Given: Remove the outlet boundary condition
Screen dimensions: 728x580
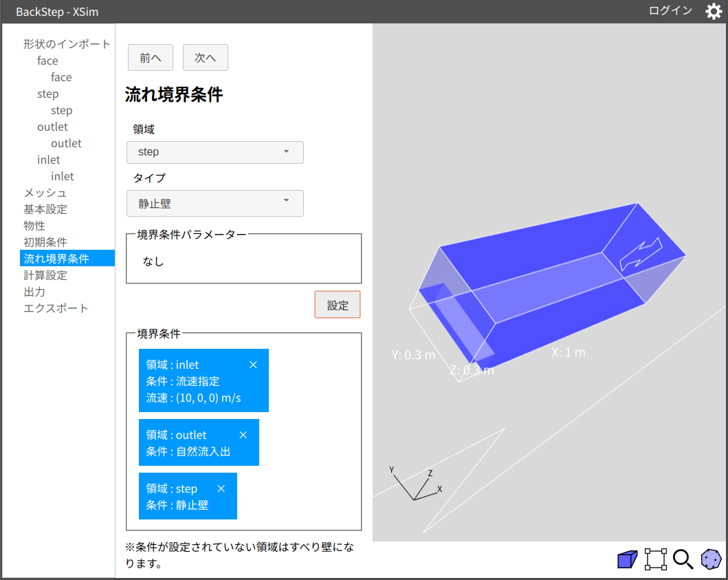Looking at the screenshot, I should point(243,435).
